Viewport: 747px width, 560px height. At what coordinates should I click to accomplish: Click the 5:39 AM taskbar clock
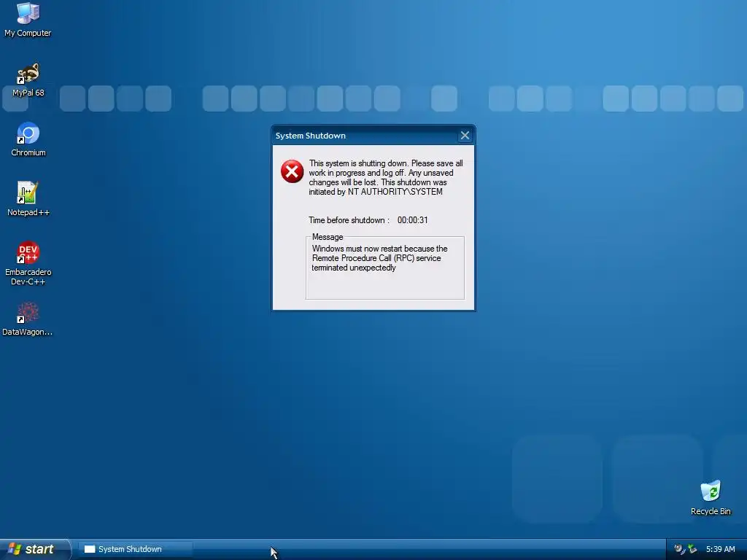pyautogui.click(x=720, y=549)
